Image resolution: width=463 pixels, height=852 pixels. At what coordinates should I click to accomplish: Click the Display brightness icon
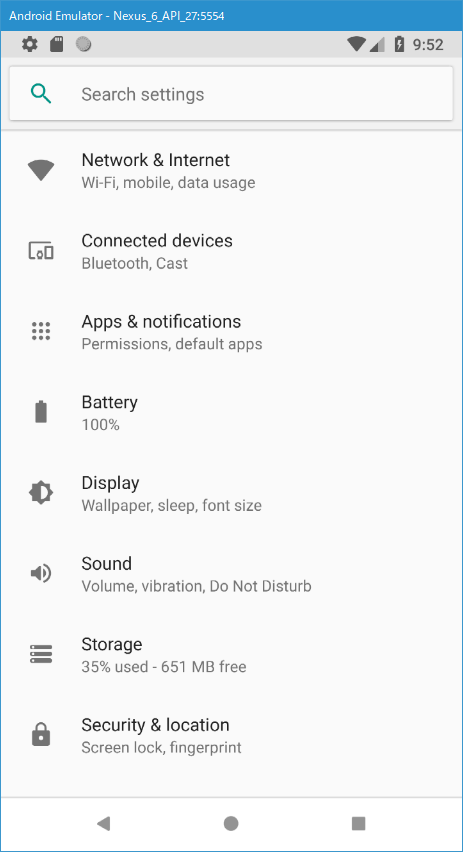(41, 493)
